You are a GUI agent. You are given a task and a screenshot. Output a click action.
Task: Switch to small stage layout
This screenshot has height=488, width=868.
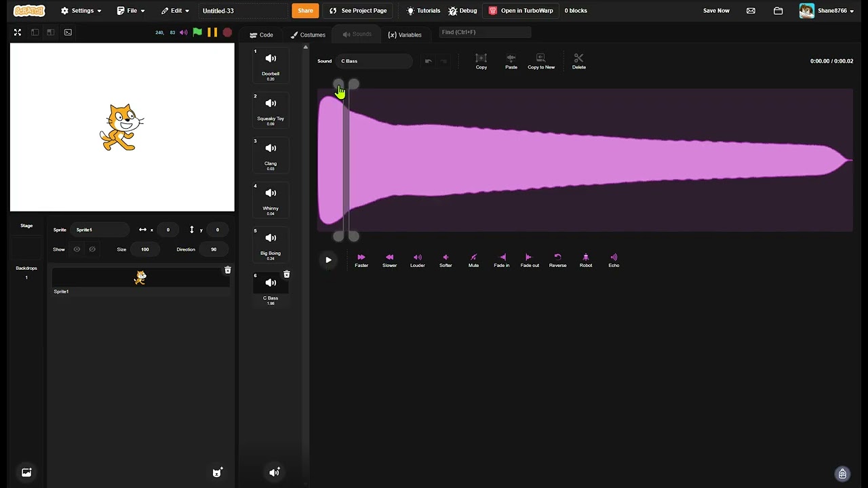(35, 32)
